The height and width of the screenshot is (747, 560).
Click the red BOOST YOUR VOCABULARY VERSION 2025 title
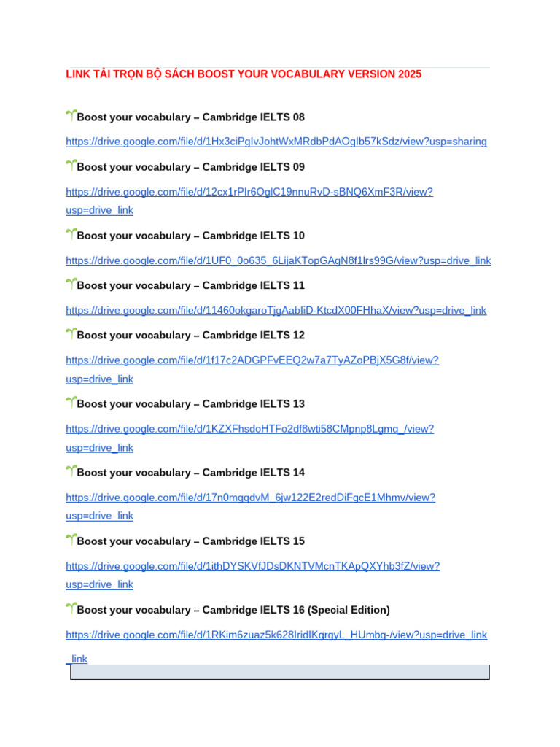coord(244,74)
